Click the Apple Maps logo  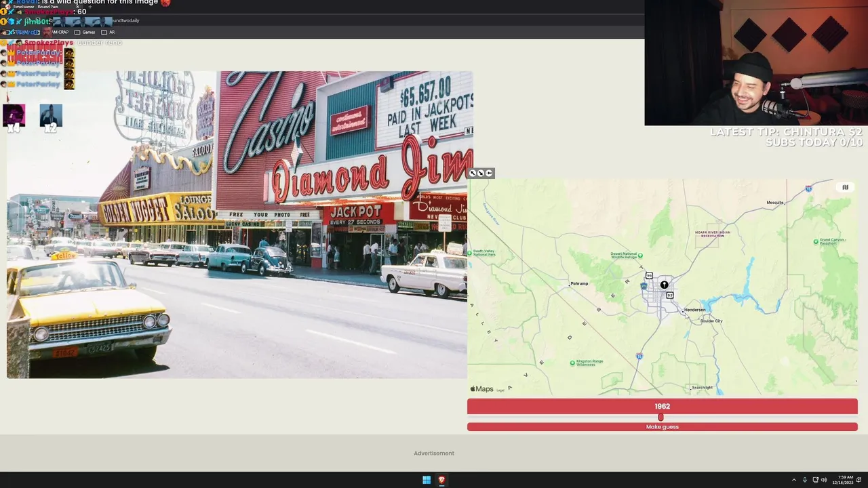click(482, 389)
